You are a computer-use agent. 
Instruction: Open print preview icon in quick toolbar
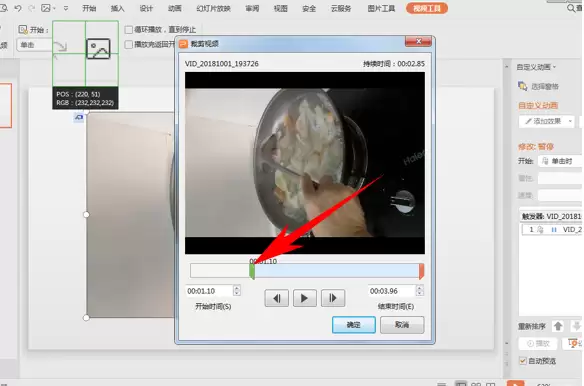point(3,8)
